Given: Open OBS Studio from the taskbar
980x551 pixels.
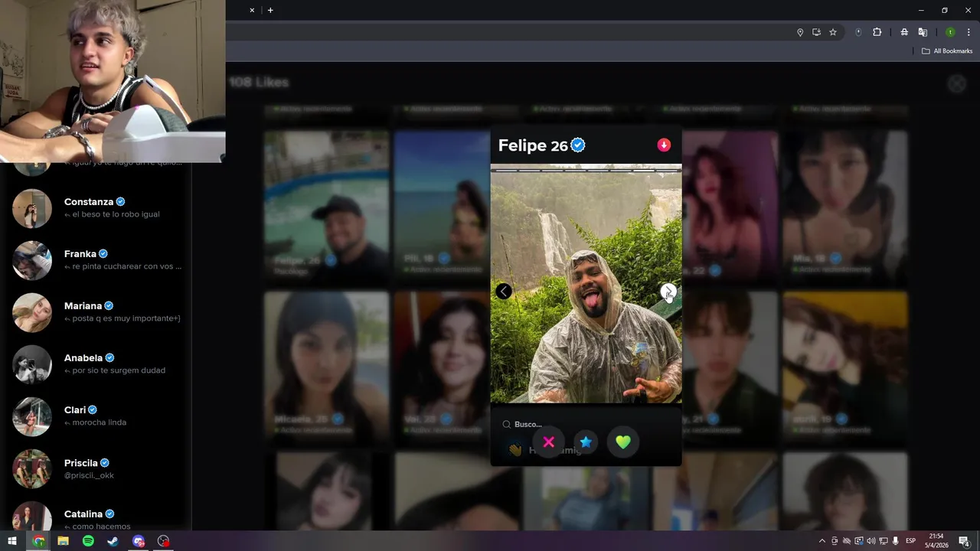Looking at the screenshot, I should pyautogui.click(x=163, y=541).
